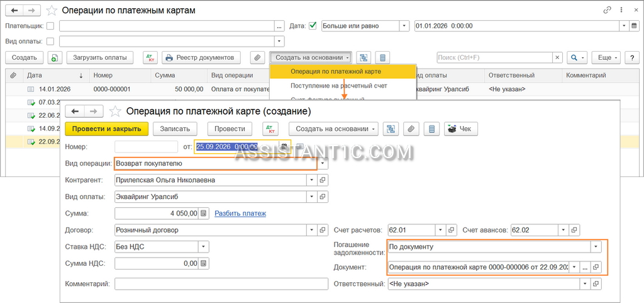
Task: Toggle the Вид оплаты filter checkbox
Action: point(50,41)
